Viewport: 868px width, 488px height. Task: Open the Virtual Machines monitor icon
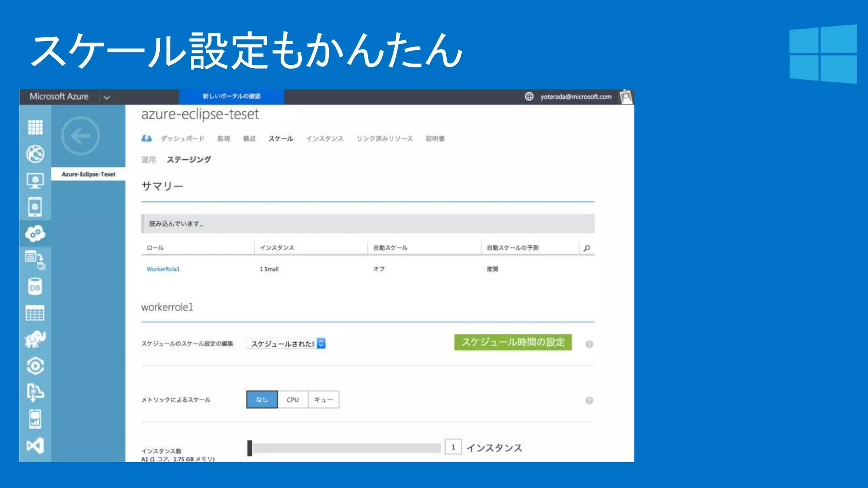click(35, 181)
